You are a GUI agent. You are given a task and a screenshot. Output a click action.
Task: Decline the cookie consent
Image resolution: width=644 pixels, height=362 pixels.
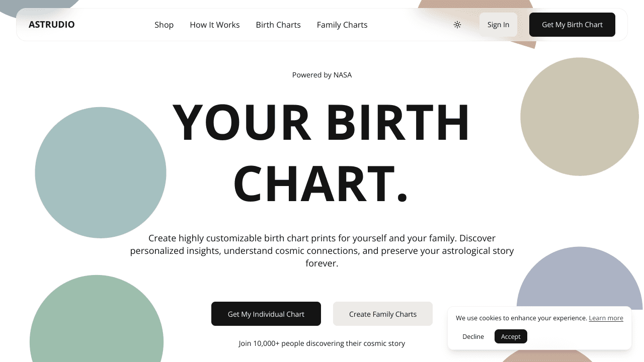[473, 336]
